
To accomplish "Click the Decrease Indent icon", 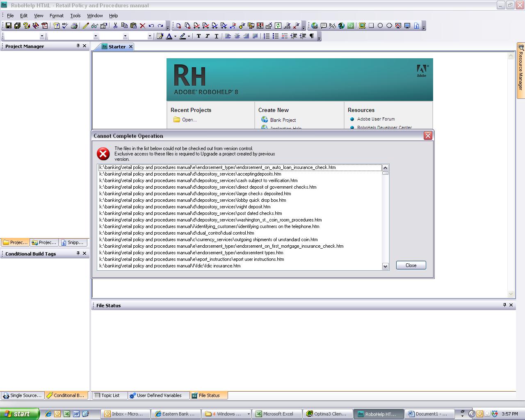I will click(294, 36).
